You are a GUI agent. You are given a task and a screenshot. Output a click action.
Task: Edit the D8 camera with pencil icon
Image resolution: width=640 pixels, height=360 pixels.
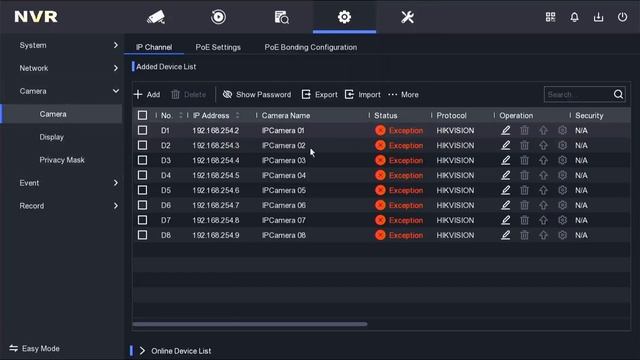[505, 235]
